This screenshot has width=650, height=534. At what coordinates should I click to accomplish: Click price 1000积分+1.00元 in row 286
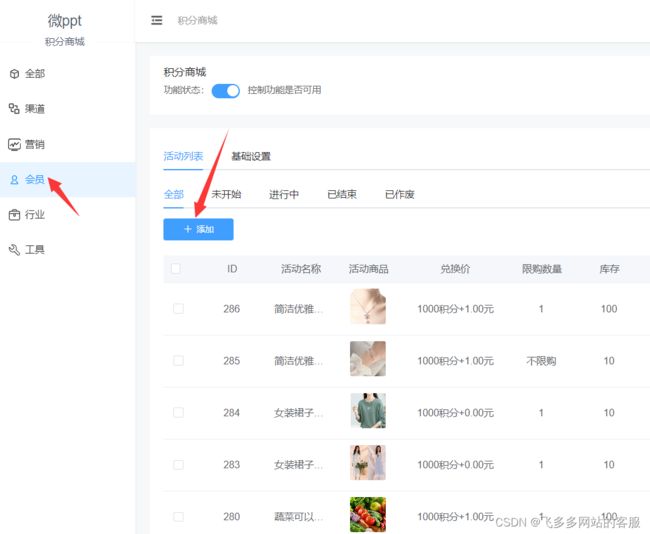(455, 309)
